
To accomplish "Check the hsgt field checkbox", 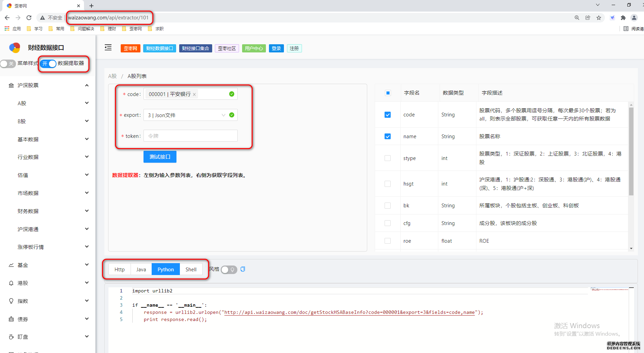I will pyautogui.click(x=388, y=184).
